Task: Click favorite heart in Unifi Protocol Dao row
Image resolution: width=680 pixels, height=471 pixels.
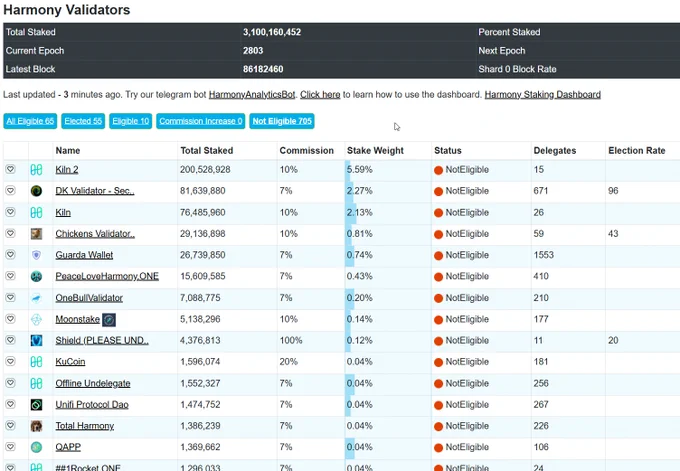Action: (x=10, y=404)
